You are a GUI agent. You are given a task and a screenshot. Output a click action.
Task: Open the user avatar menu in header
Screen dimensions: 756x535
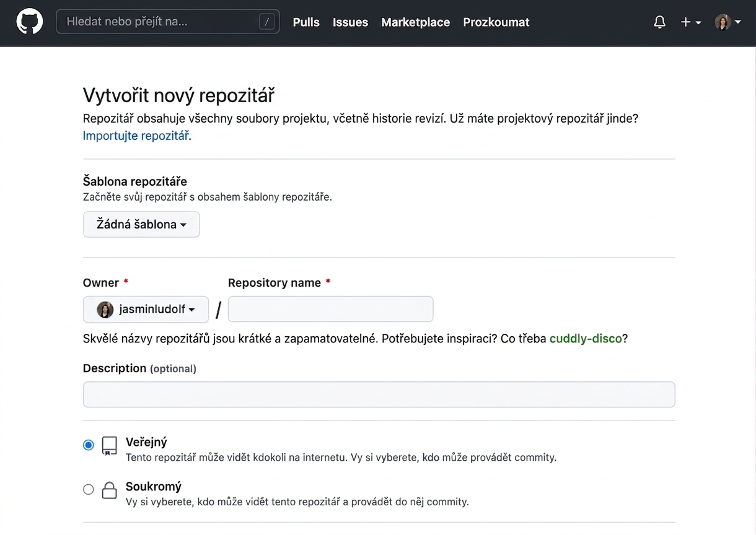pos(728,22)
